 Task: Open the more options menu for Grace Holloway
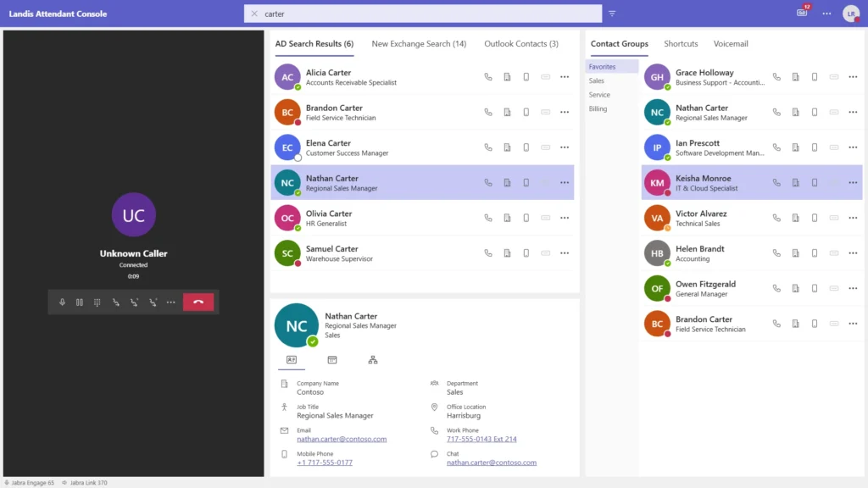pyautogui.click(x=853, y=77)
